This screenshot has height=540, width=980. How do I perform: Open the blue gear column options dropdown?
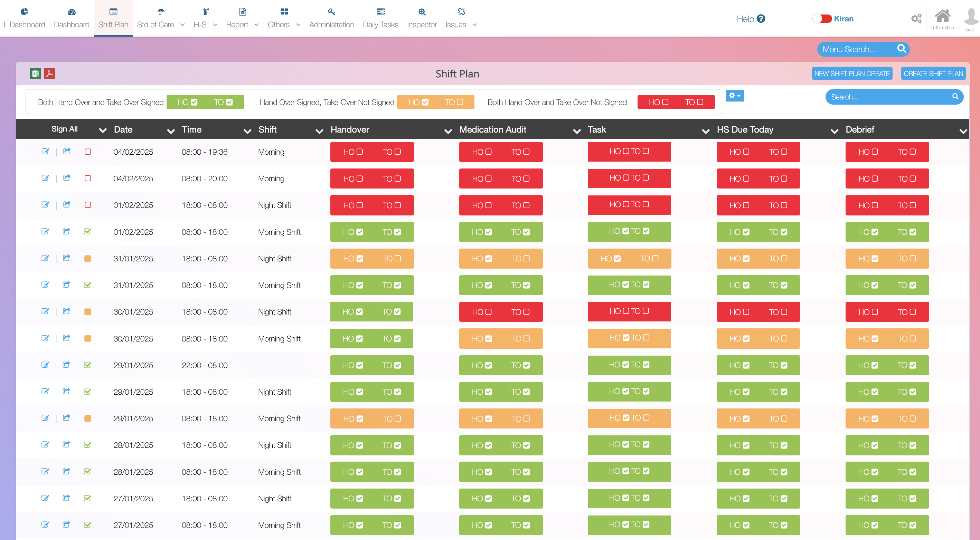click(735, 96)
